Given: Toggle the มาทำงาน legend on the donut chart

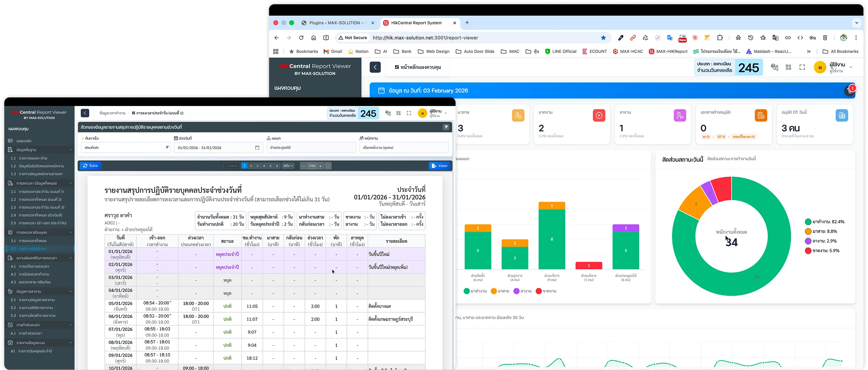Looking at the screenshot, I should pyautogui.click(x=824, y=222).
